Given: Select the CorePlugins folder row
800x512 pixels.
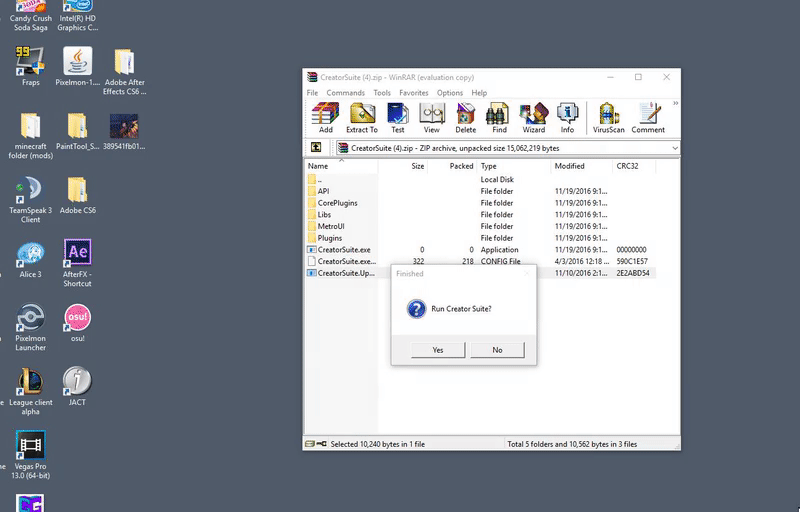Looking at the screenshot, I should 480,203.
